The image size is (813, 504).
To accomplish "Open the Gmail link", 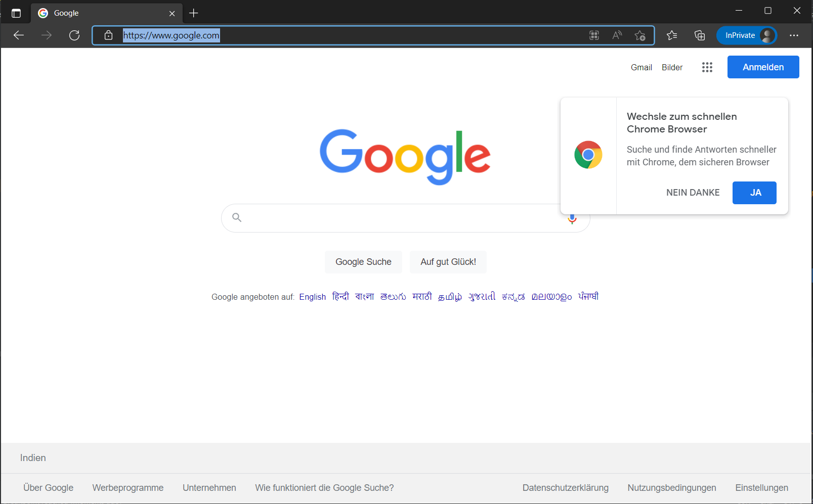I will [641, 67].
